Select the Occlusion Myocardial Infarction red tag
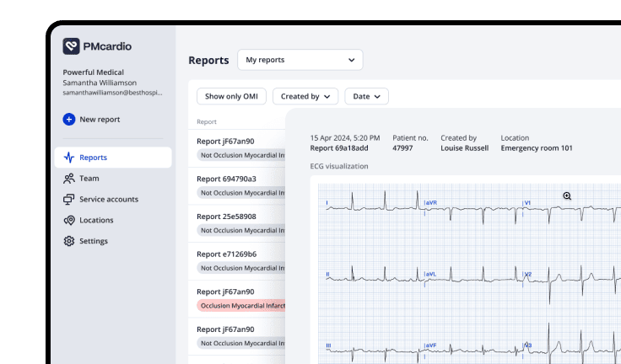The width and height of the screenshot is (621, 364). click(x=240, y=306)
